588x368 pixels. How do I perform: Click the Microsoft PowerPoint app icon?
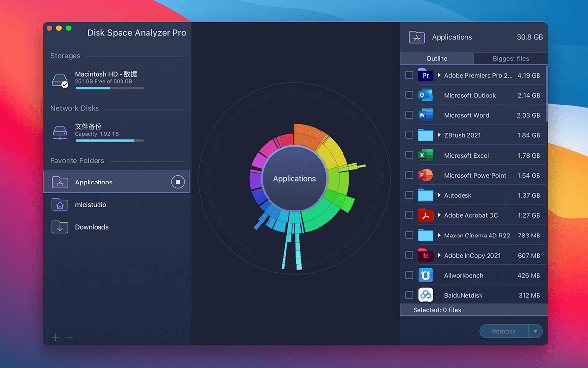(425, 175)
